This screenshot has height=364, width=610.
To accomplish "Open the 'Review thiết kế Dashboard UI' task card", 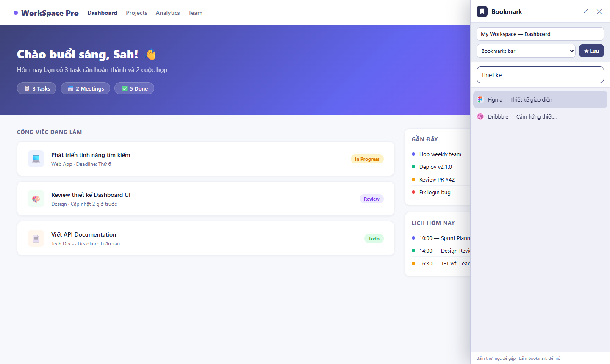I will (205, 199).
